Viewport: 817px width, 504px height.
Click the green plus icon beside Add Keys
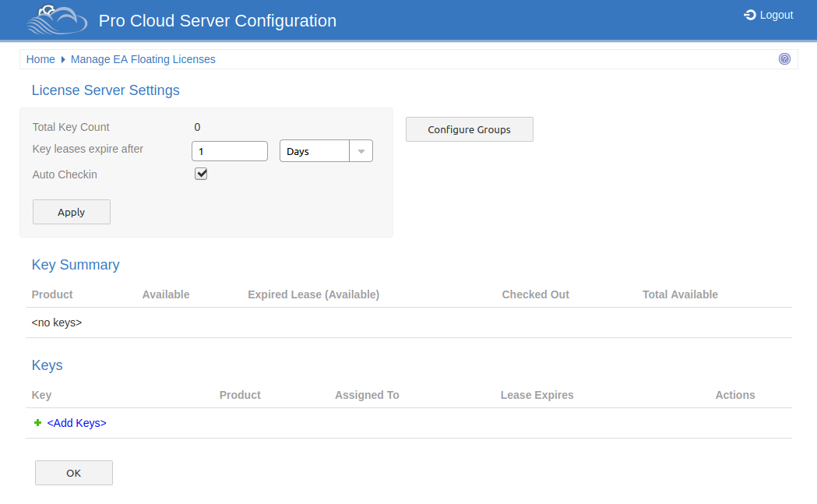pyautogui.click(x=37, y=423)
